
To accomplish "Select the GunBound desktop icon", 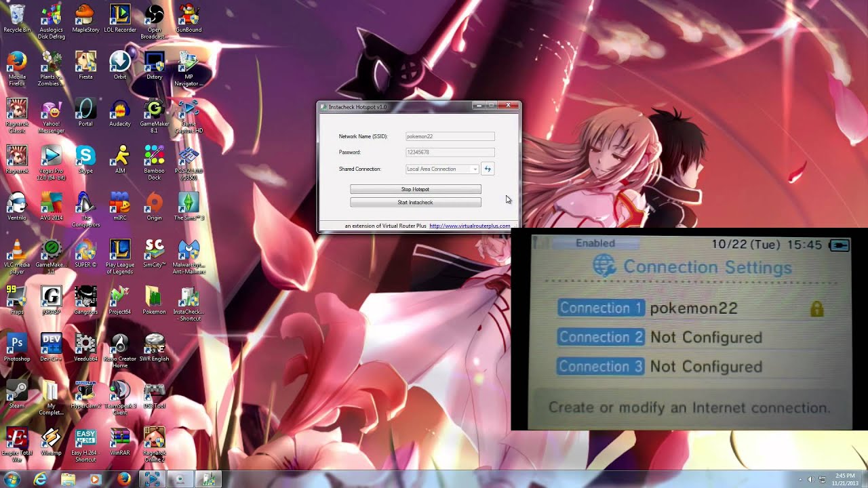I will coord(189,19).
